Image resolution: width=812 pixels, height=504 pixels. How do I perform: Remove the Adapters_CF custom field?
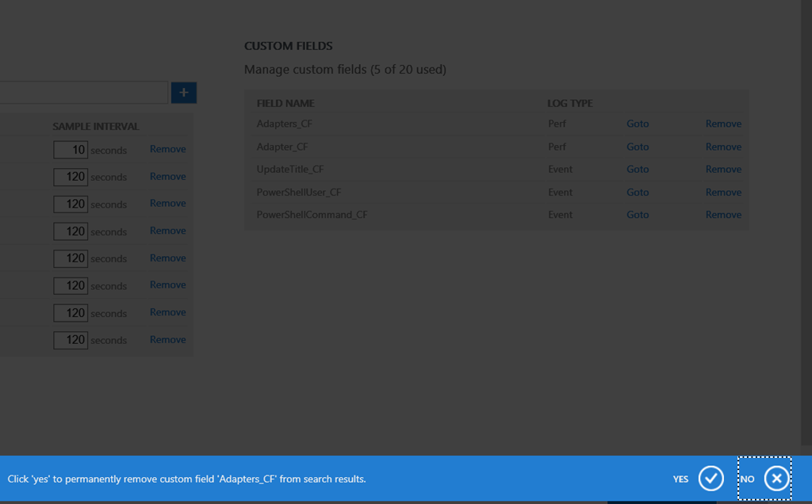coord(723,124)
